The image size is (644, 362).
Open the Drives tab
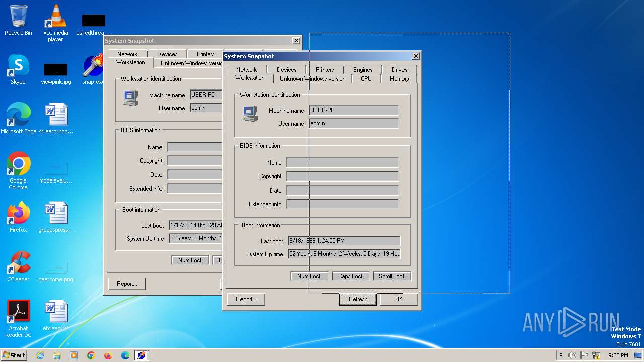[x=399, y=70]
